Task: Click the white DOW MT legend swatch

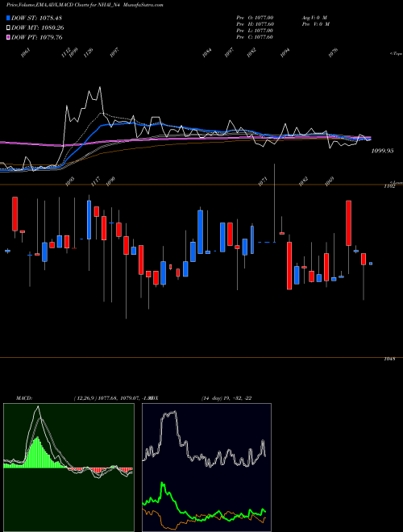Action: point(9,28)
